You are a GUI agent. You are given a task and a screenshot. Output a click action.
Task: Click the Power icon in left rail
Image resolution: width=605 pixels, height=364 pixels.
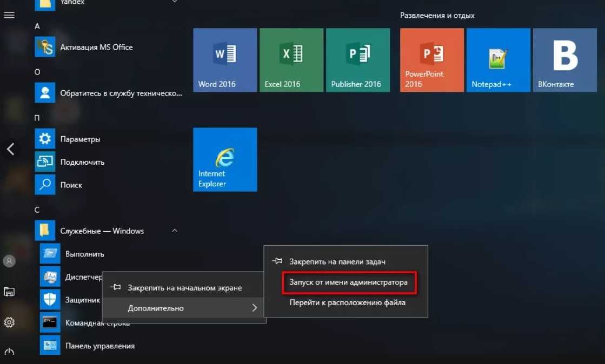(9, 352)
